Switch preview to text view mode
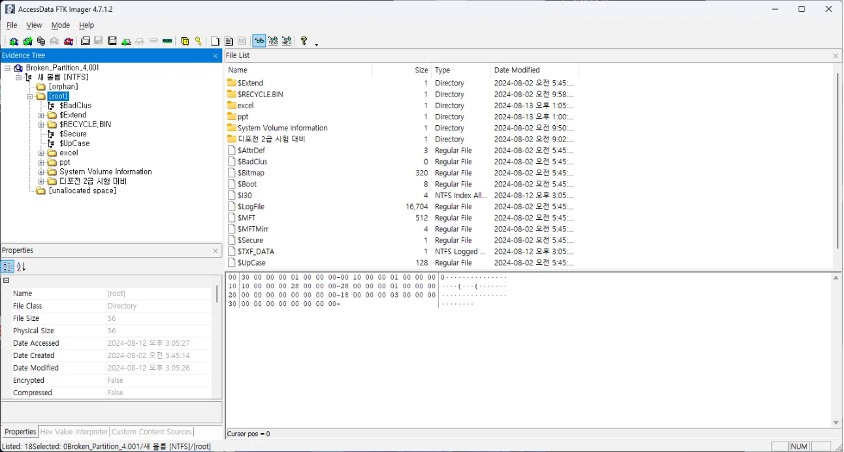844x452 pixels. (273, 41)
